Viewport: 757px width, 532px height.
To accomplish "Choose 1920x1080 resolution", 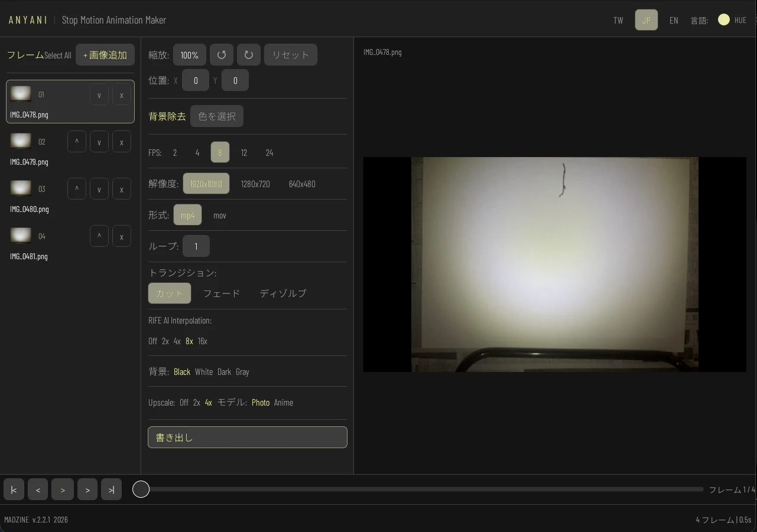I will [x=206, y=184].
